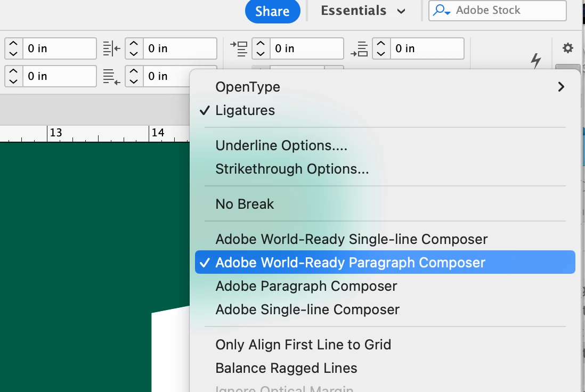Click the space before value field
Viewport: 585px width, 392px height.
(x=307, y=48)
